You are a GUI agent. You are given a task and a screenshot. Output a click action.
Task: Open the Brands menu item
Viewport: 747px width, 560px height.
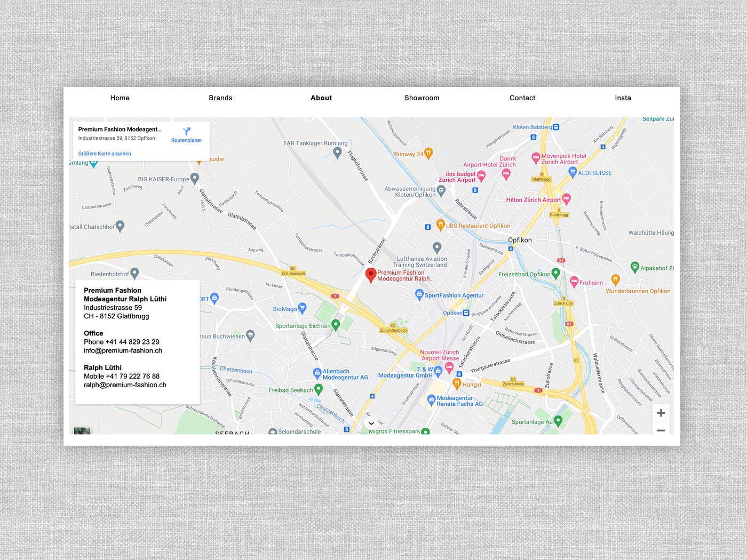click(x=220, y=98)
